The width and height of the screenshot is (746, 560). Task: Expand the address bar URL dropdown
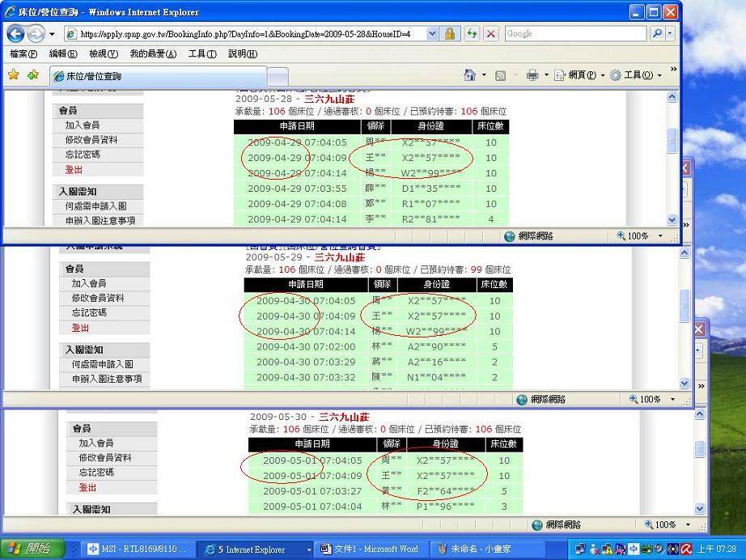[432, 34]
